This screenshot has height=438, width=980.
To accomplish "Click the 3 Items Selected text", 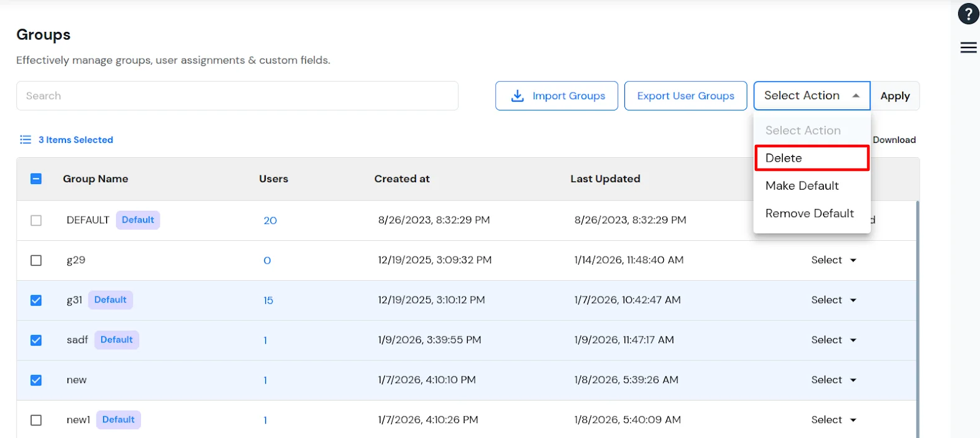I will pos(75,140).
